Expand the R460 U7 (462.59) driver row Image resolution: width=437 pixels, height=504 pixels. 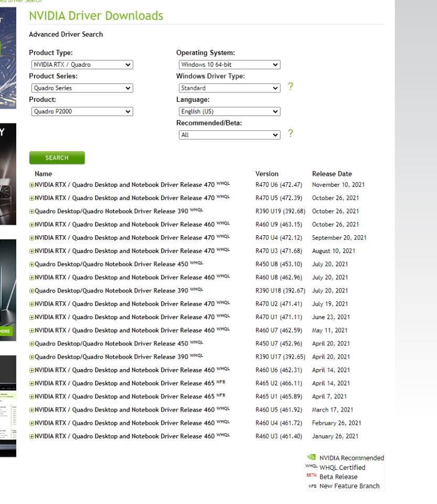click(x=31, y=331)
